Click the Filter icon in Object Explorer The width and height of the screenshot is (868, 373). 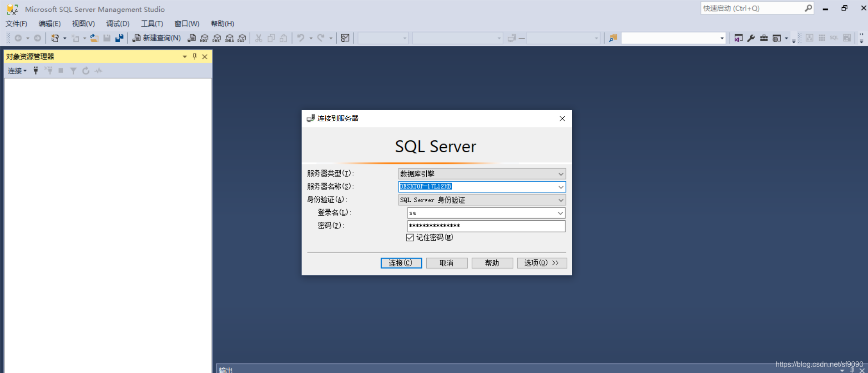[x=73, y=70]
